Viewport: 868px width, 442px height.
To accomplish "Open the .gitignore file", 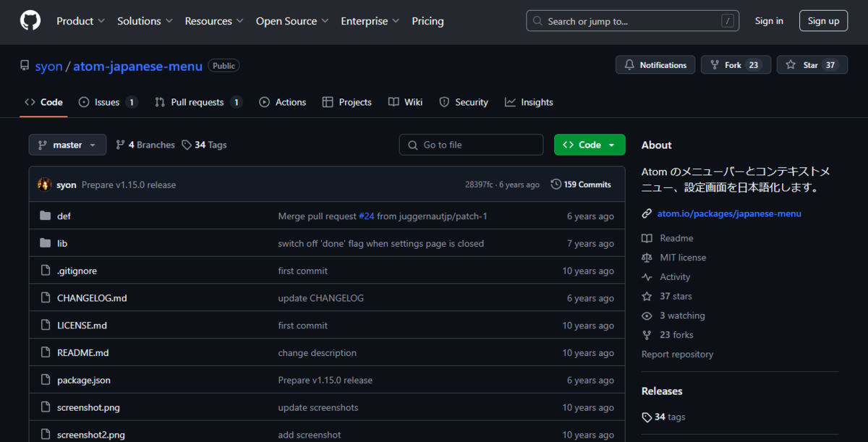I will tap(77, 271).
